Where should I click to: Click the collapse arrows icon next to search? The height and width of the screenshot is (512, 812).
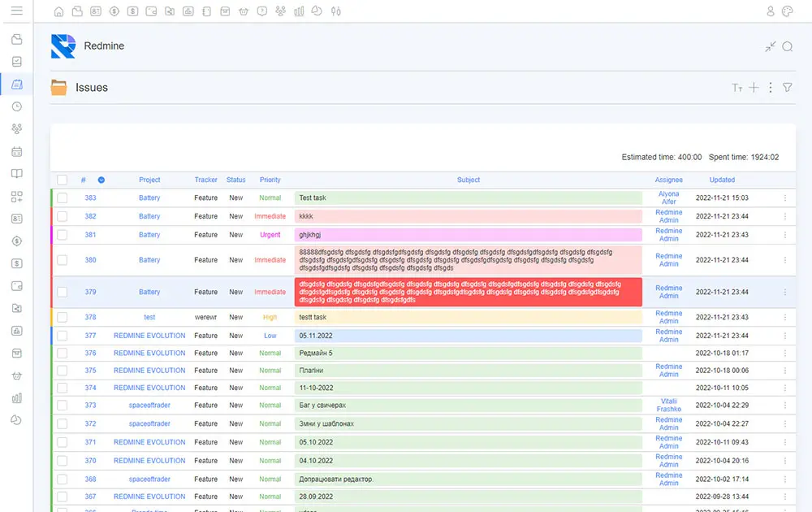coord(770,47)
